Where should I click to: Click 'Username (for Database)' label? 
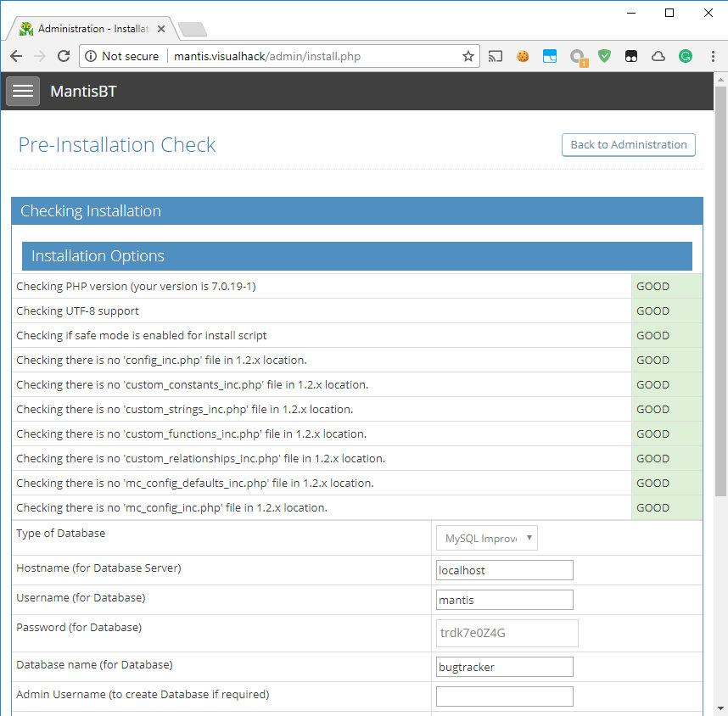point(81,597)
